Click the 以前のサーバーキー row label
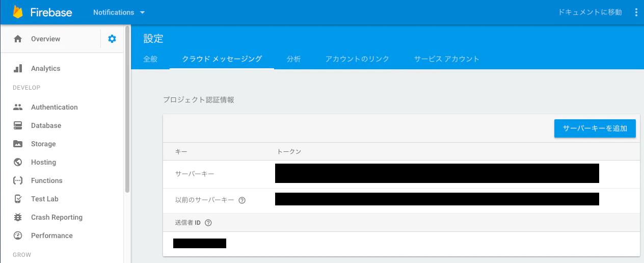Screen dimensions: 644x263 pos(205,200)
